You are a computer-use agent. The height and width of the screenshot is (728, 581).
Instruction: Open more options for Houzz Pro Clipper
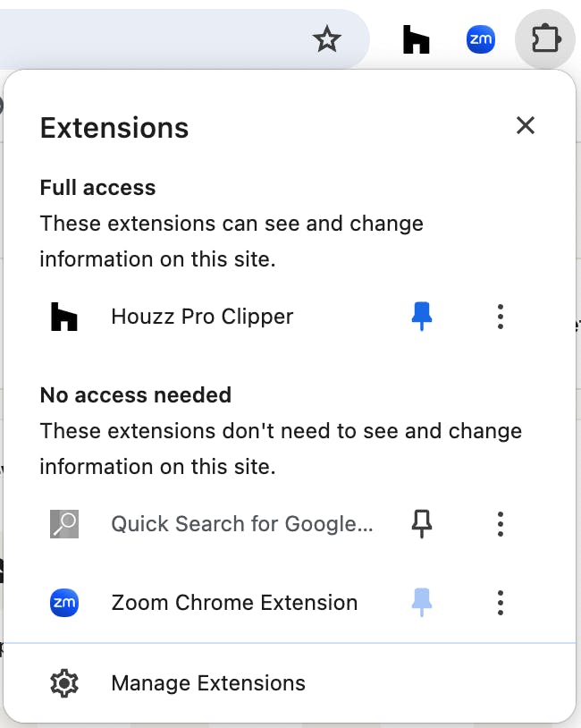tap(501, 317)
